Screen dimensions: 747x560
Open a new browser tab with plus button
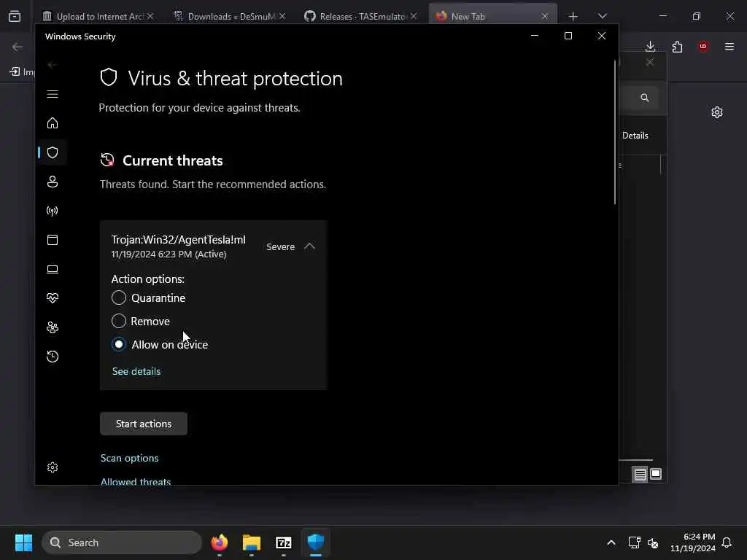point(573,16)
